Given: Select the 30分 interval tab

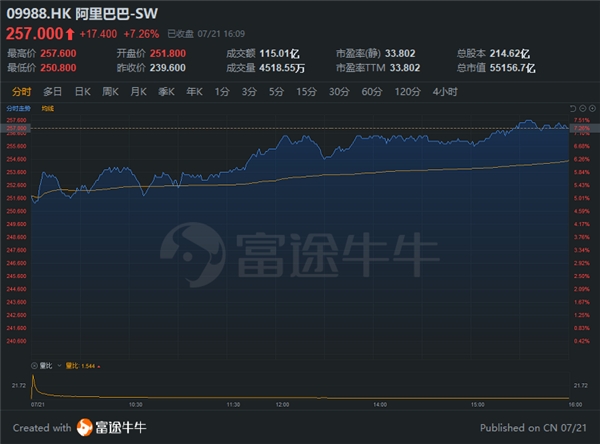Looking at the screenshot, I should tap(339, 92).
